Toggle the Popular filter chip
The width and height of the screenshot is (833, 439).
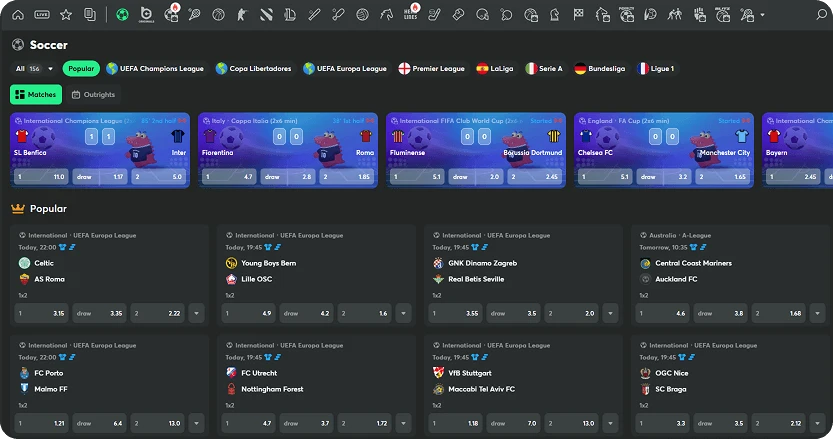pos(81,69)
